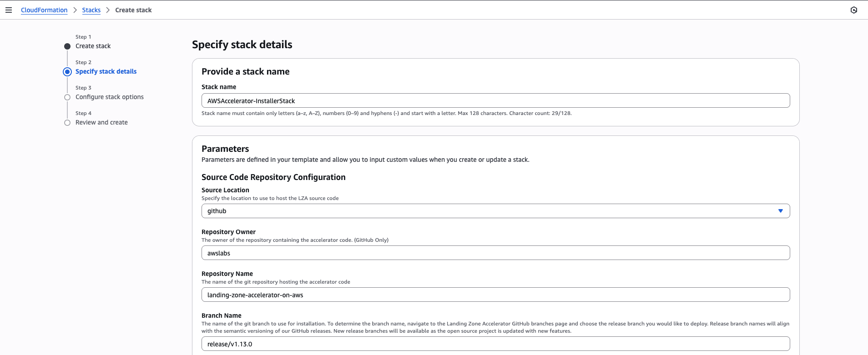
Task: Focus the Repository Owner field containing awslabs
Action: (495, 253)
